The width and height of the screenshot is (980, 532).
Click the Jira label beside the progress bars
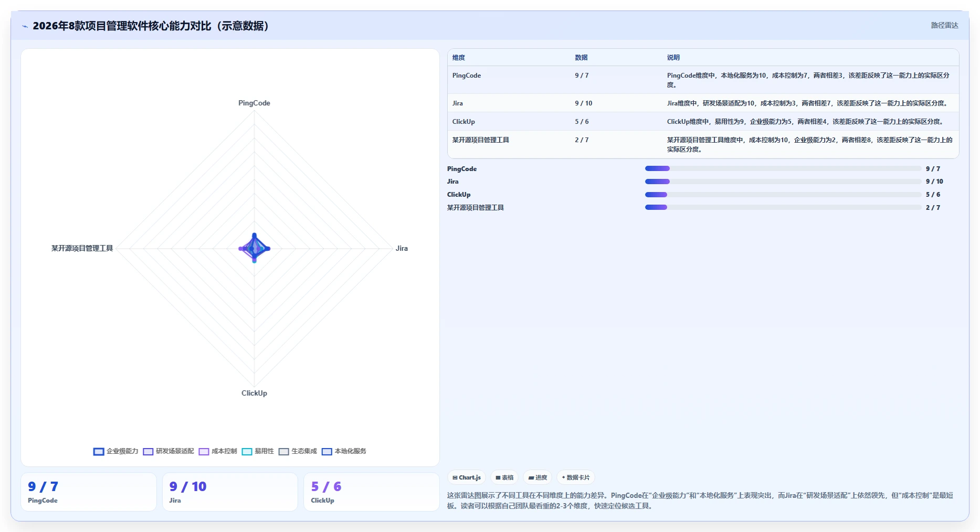(x=453, y=182)
